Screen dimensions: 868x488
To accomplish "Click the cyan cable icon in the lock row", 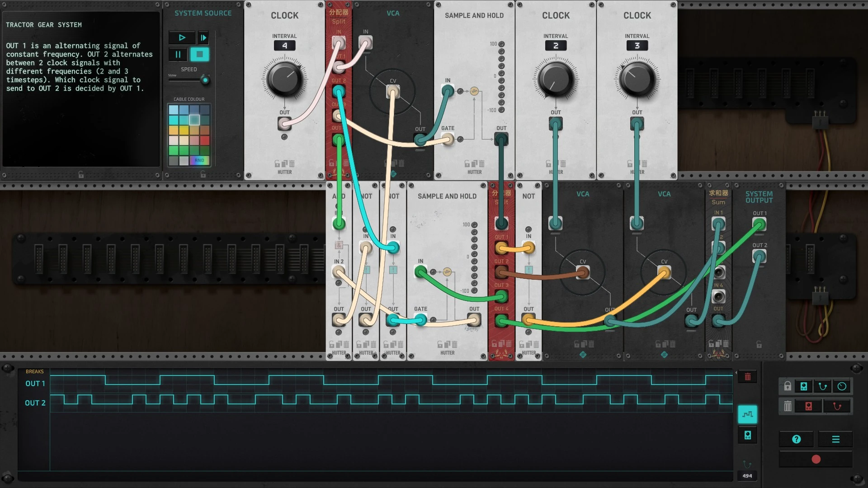I will 823,386.
